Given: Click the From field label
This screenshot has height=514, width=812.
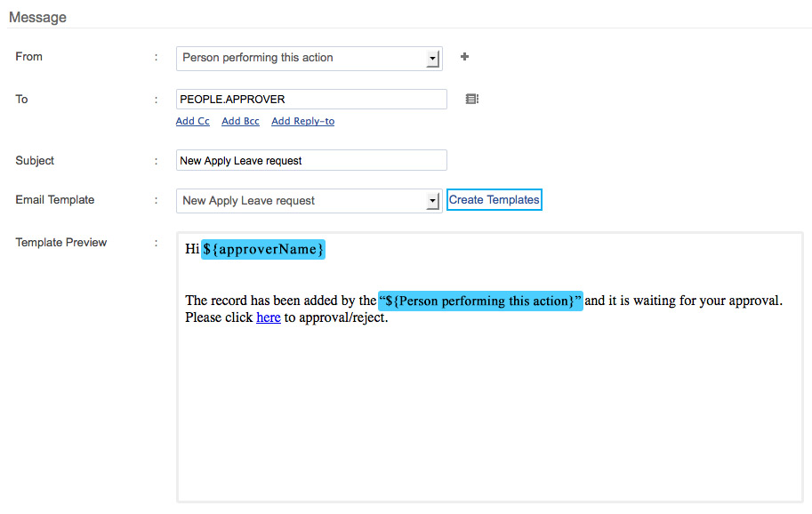Looking at the screenshot, I should click(x=29, y=57).
